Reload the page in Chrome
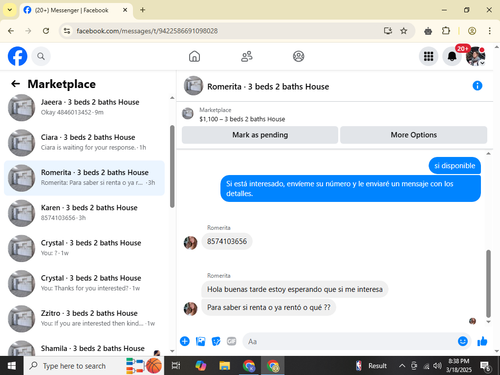The image size is (500, 375). [x=46, y=31]
